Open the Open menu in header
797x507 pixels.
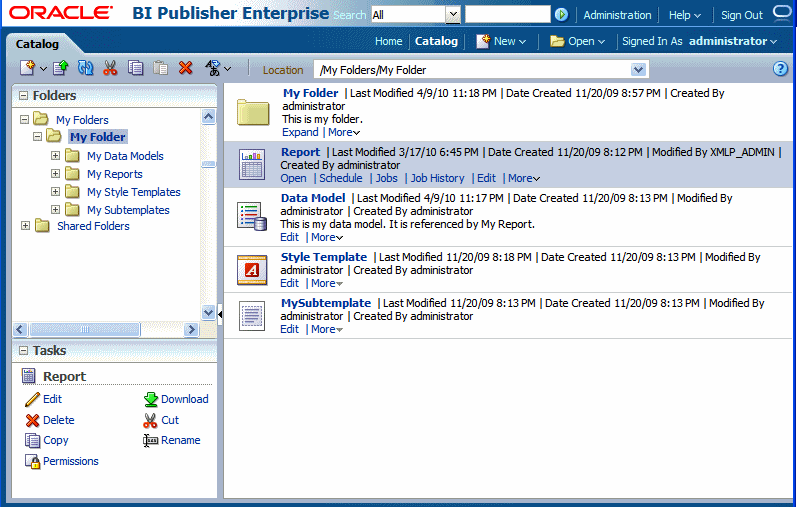point(577,41)
